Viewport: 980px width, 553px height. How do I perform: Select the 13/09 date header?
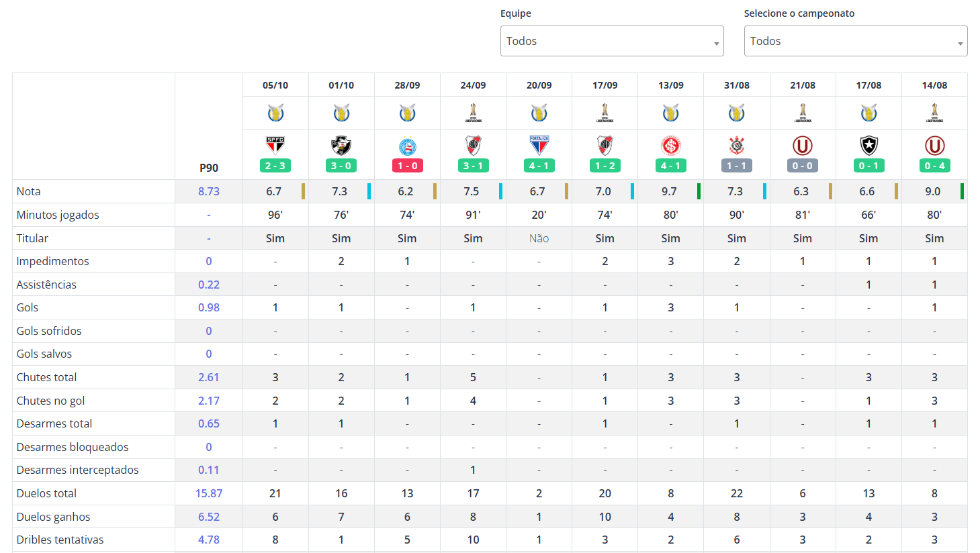pyautogui.click(x=671, y=85)
